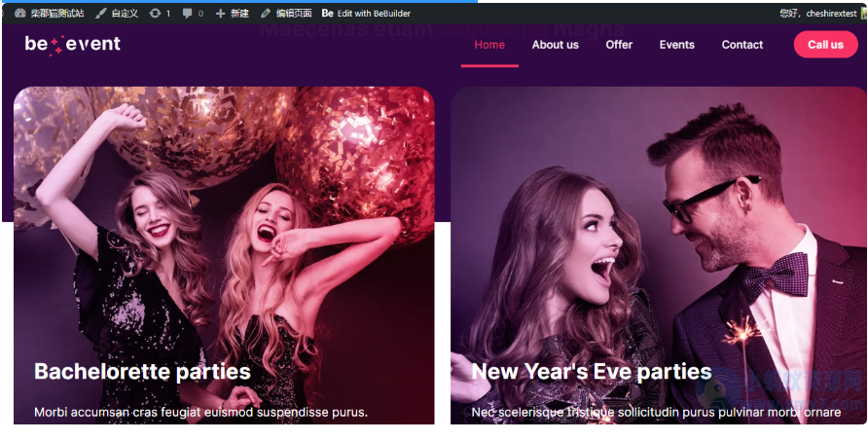This screenshot has width=868, height=441.
Task: Click the New Year's Eve parties heading
Action: click(x=591, y=371)
